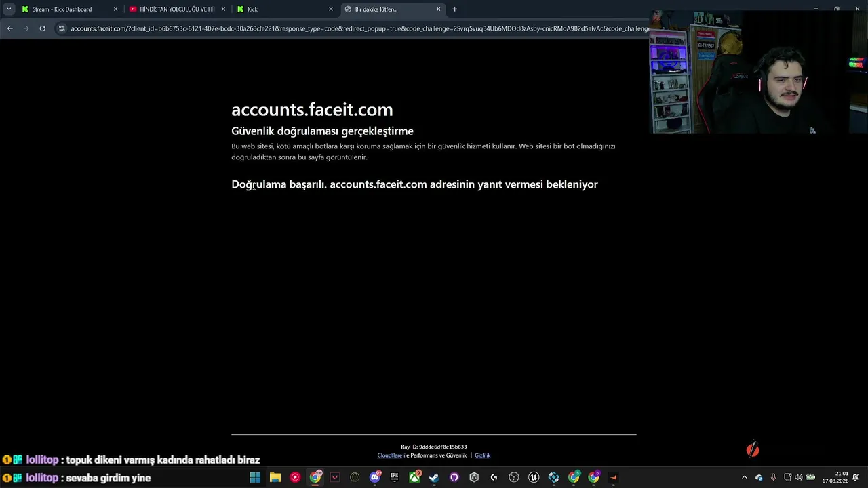Go back to the previous page
The width and height of the screenshot is (868, 488).
pyautogui.click(x=9, y=28)
